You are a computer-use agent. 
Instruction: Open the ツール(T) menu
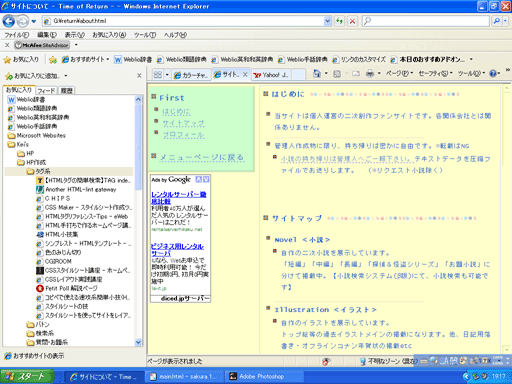tap(145, 35)
